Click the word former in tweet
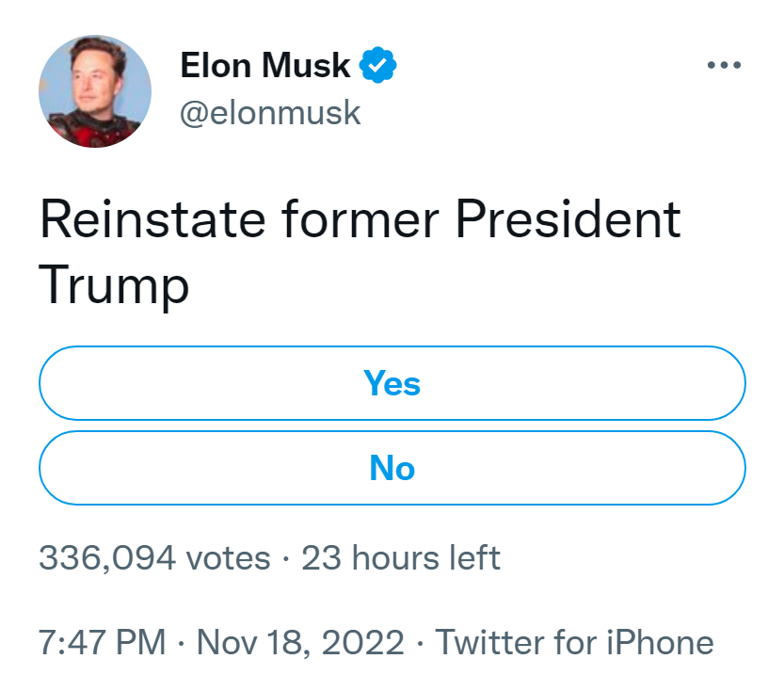The height and width of the screenshot is (675, 784). point(360,219)
